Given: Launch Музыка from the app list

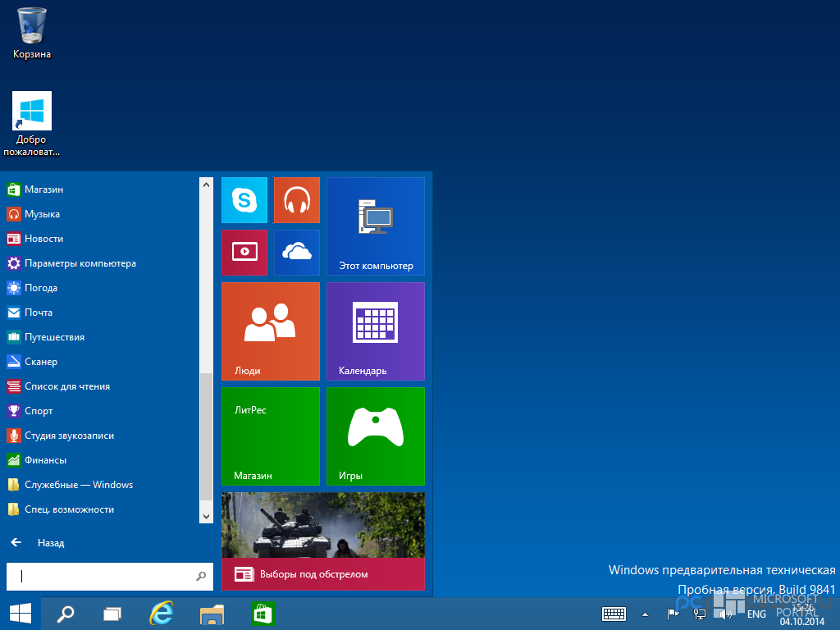Looking at the screenshot, I should pyautogui.click(x=102, y=214).
